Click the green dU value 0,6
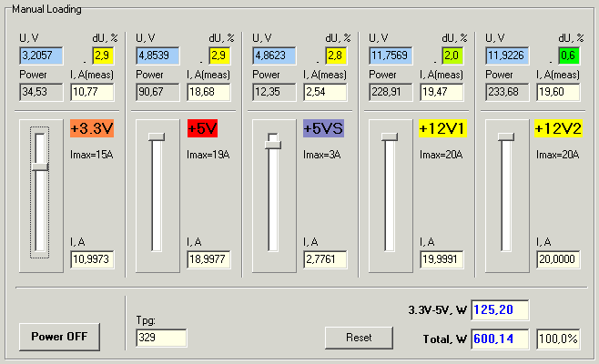The width and height of the screenshot is (599, 364). 569,56
